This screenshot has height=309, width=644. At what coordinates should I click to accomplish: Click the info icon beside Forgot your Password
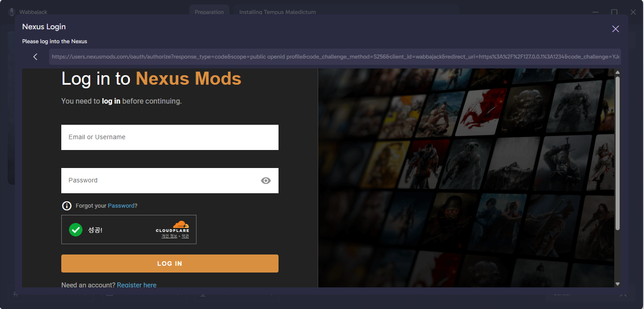pyautogui.click(x=67, y=206)
